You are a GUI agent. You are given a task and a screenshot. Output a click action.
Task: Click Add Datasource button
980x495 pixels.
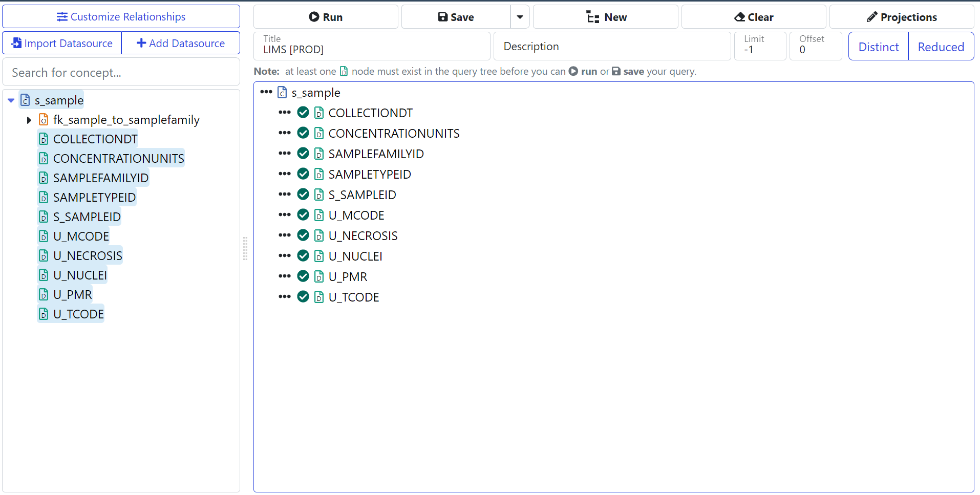point(180,43)
